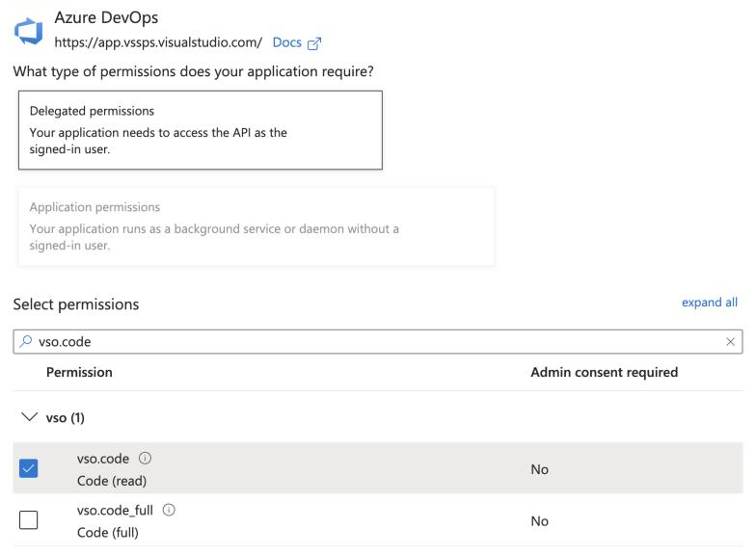Image resolution: width=756 pixels, height=555 pixels.
Task: Click the vso (1) group label
Action: click(x=66, y=418)
